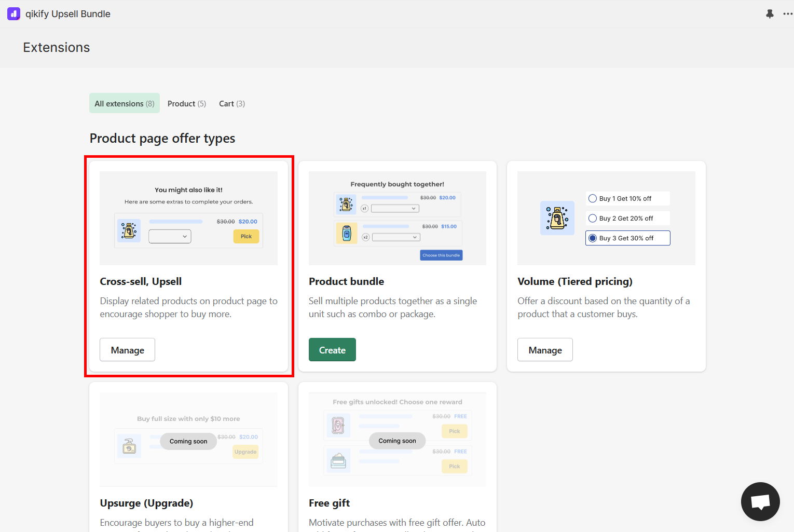This screenshot has height=532, width=794.
Task: Click the yellow Pick button in Cross-sell preview
Action: click(246, 236)
